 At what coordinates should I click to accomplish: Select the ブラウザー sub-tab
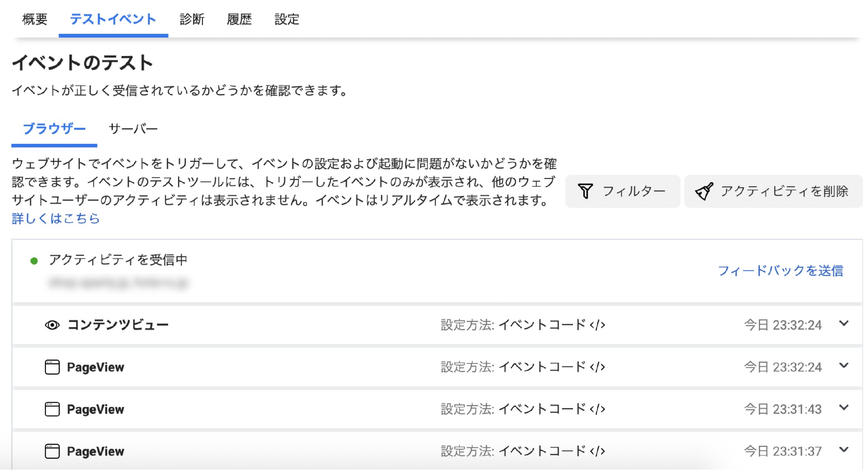click(x=54, y=129)
